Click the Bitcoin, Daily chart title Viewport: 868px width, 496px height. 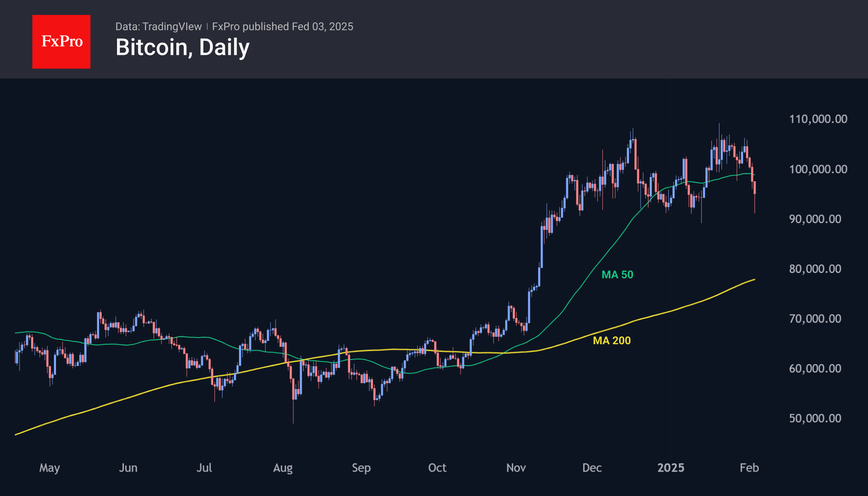[x=183, y=48]
